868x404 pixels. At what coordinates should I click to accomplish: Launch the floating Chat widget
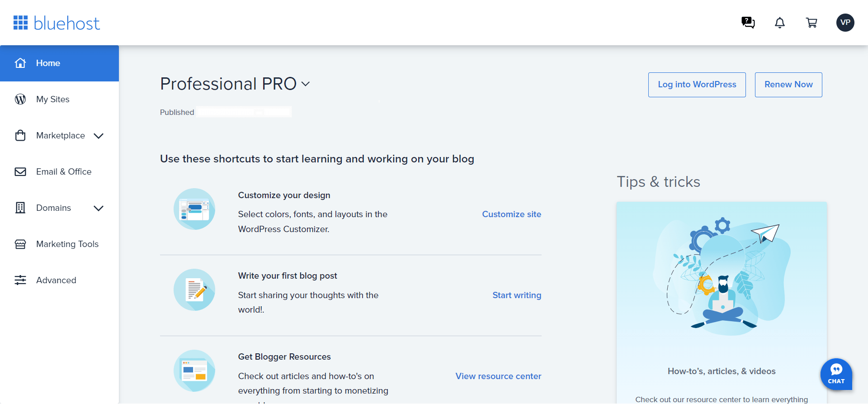836,374
